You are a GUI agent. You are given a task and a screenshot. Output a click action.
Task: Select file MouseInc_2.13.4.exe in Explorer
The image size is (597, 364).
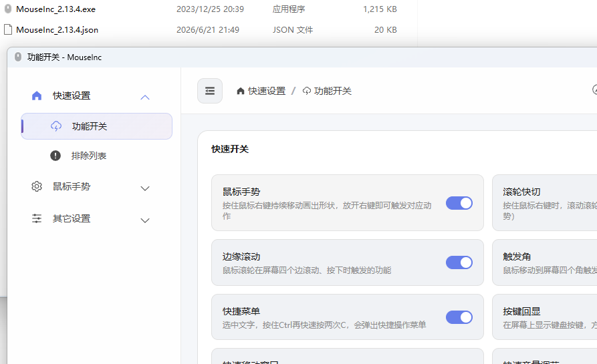point(56,9)
